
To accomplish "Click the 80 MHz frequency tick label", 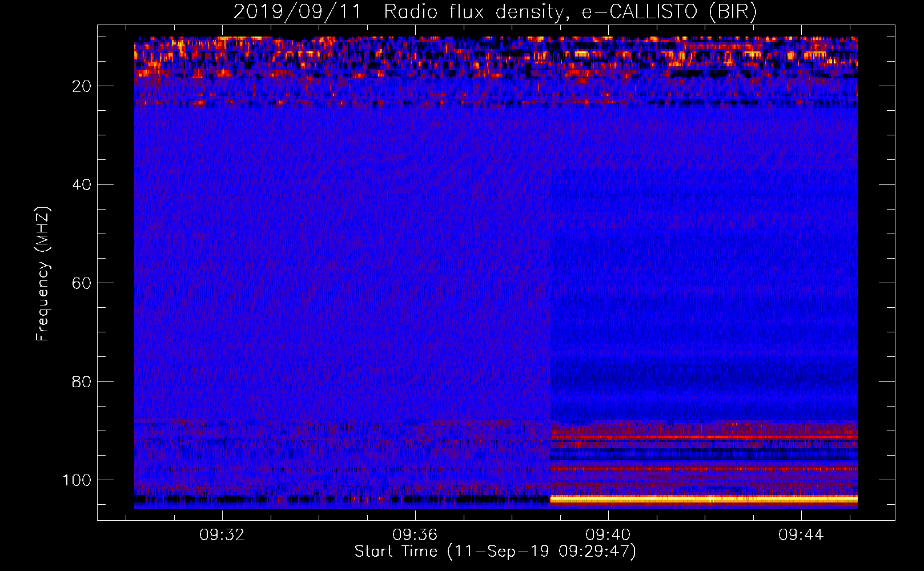I will click(82, 381).
